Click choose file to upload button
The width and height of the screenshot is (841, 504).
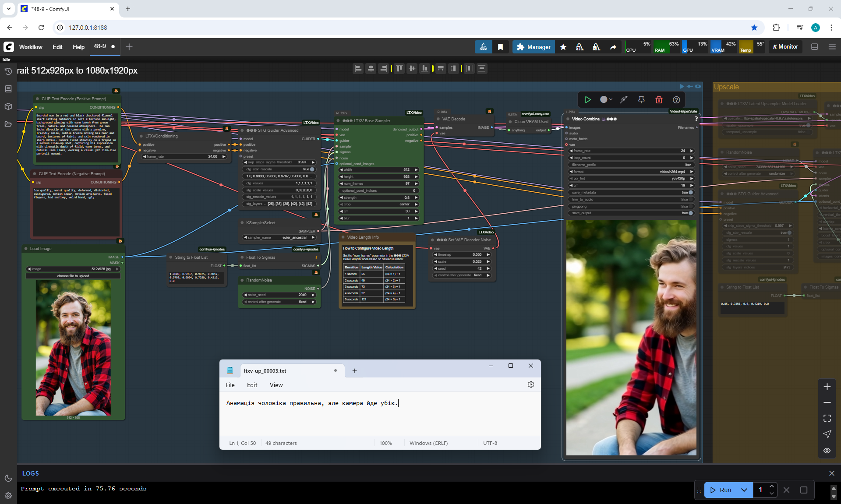(73, 276)
